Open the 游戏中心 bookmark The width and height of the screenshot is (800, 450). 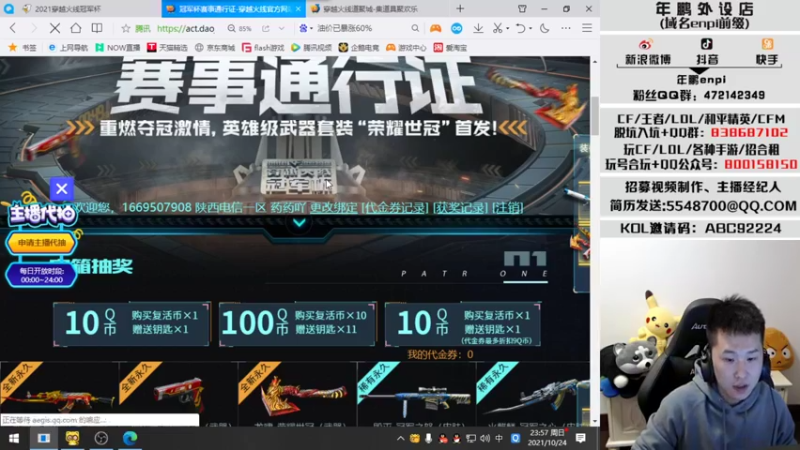(x=406, y=47)
